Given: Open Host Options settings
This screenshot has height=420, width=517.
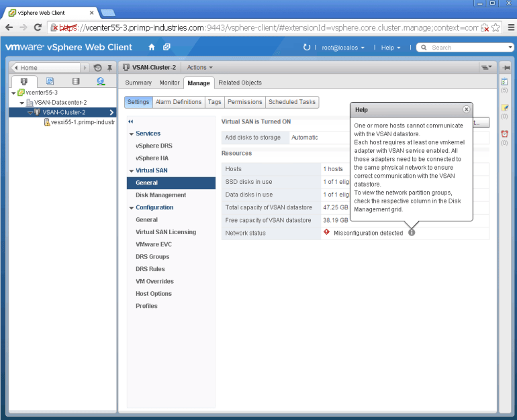Looking at the screenshot, I should point(154,293).
